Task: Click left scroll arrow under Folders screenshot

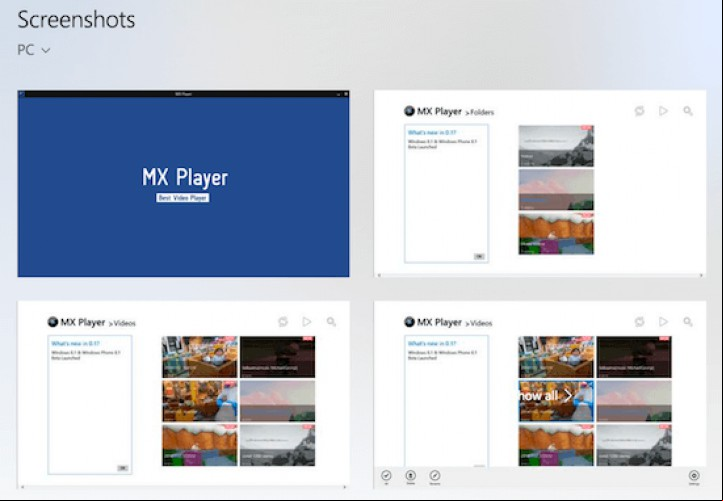Action: point(379,275)
